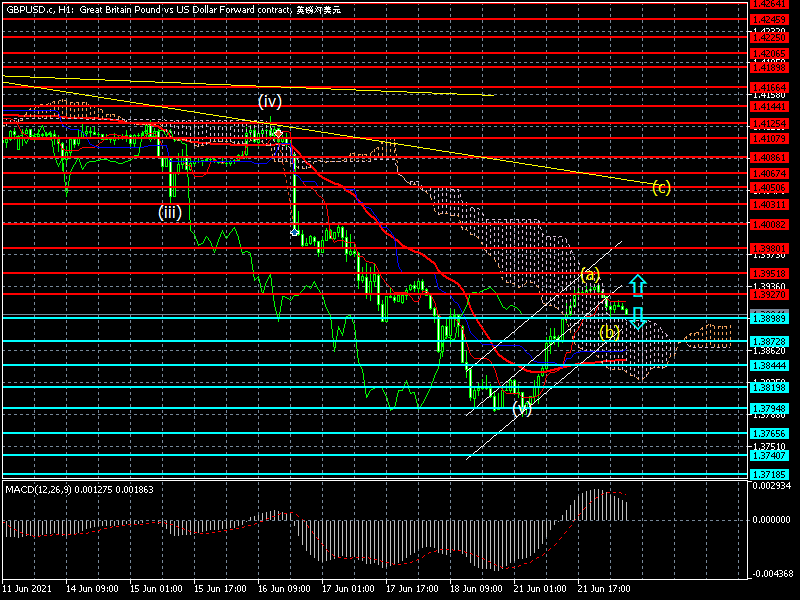Click the 0.000000 MACD scale value
Image resolution: width=800 pixels, height=600 pixels.
[771, 519]
